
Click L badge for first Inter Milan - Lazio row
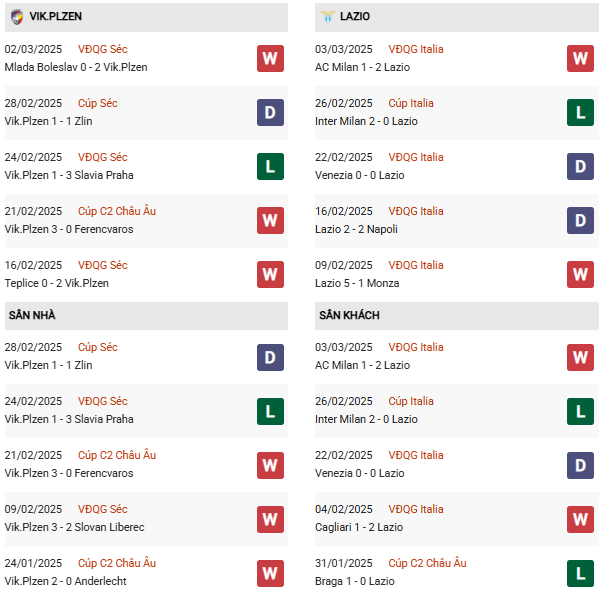(580, 112)
